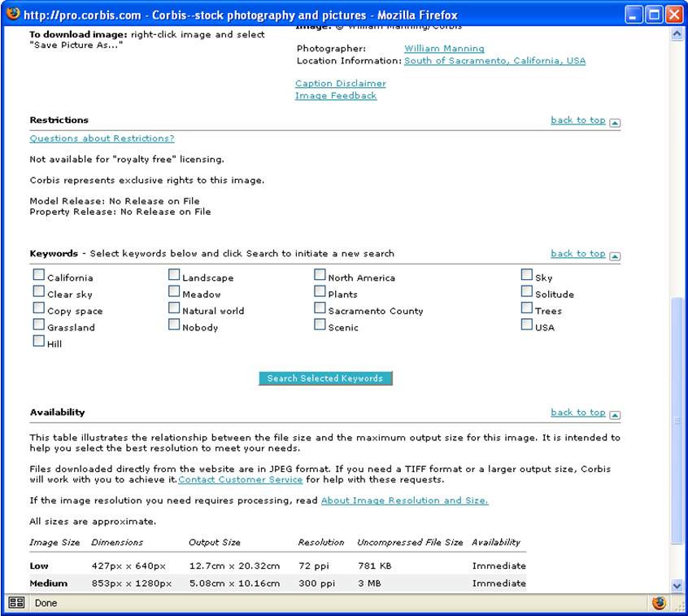Click the Image Feedback link

click(x=335, y=95)
